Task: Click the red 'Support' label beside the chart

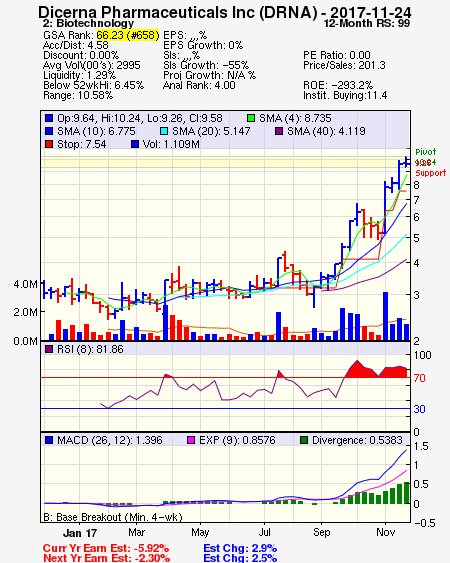Action: click(x=431, y=173)
